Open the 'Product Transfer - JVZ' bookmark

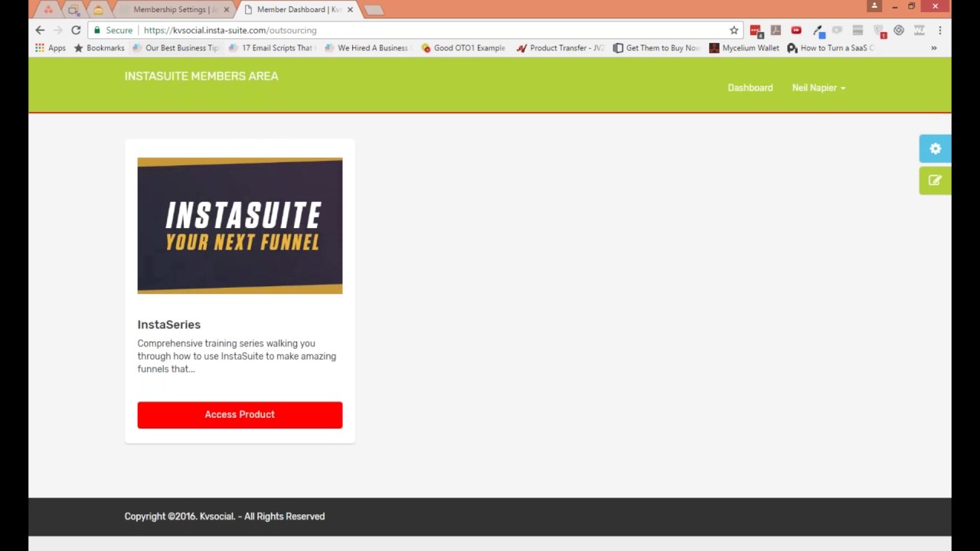(560, 47)
